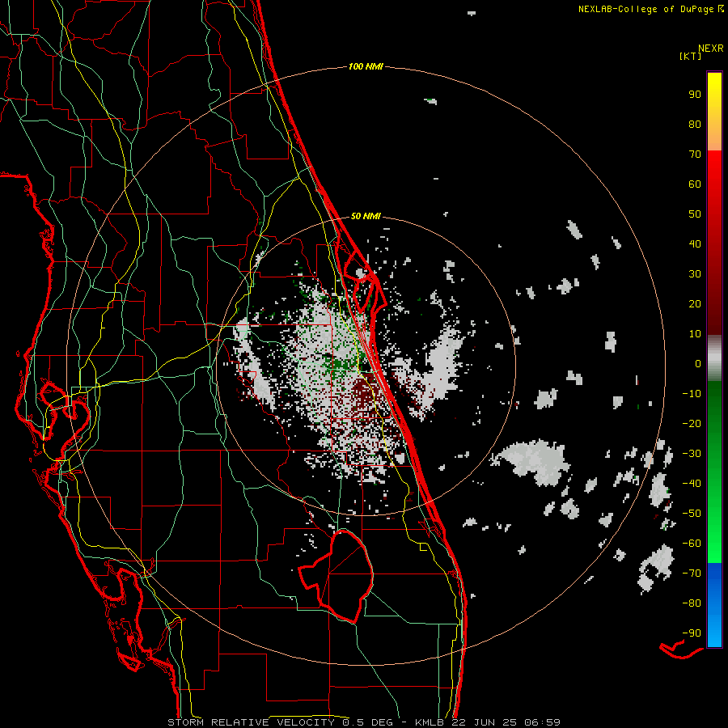728x728 pixels.
Task: Select the "-60" scale value
Action: pyautogui.click(x=692, y=544)
